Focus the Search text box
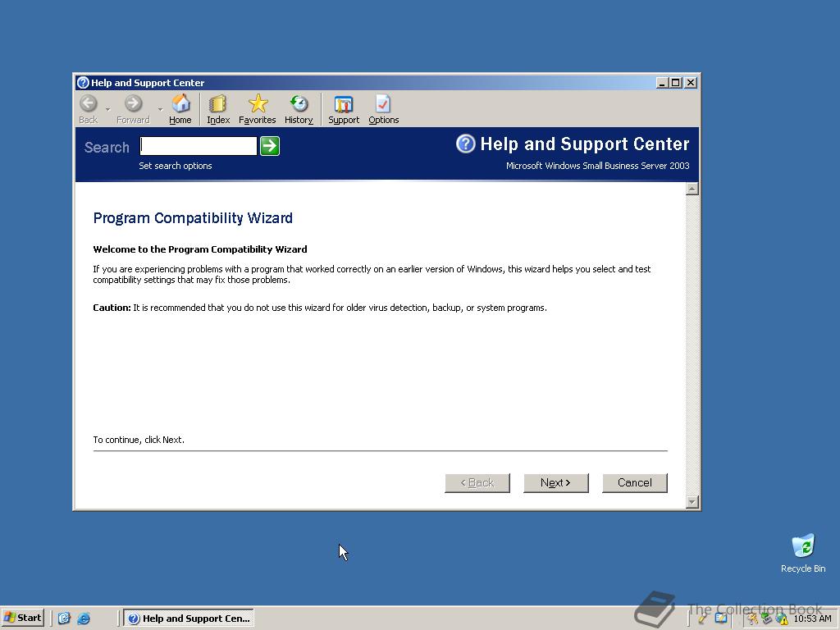840x630 pixels. (x=199, y=146)
